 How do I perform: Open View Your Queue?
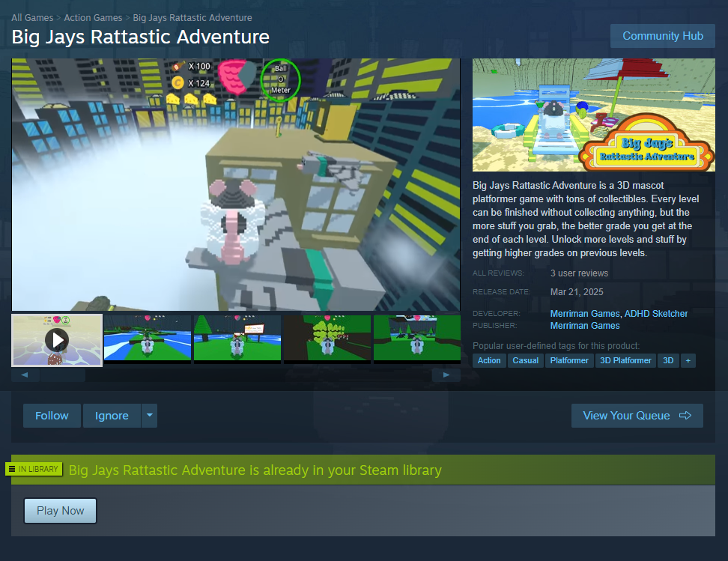pos(637,416)
